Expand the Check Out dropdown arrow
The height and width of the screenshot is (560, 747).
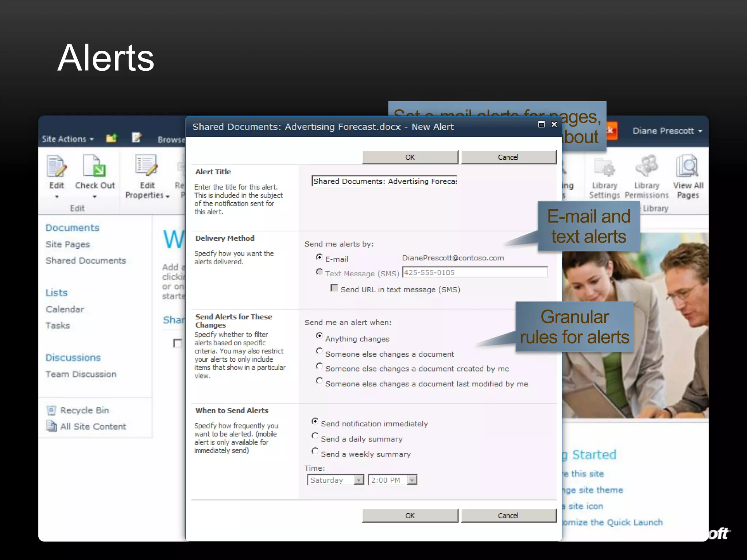pos(94,197)
